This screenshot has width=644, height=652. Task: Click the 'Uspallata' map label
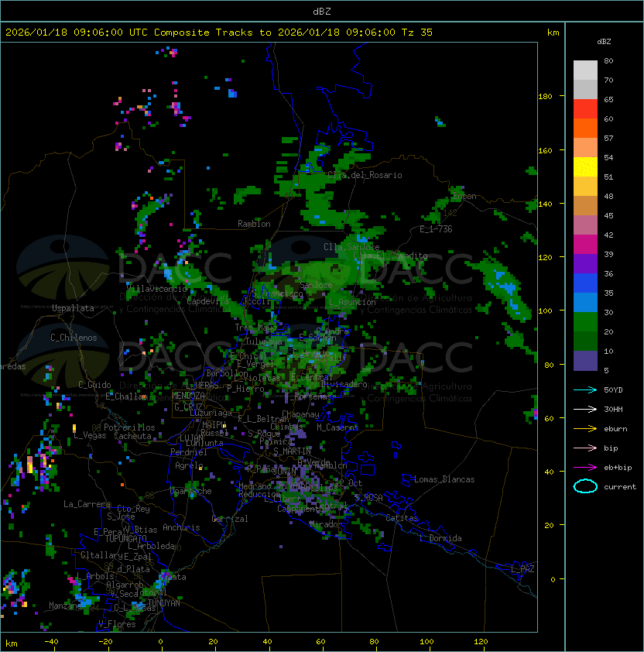(x=73, y=308)
